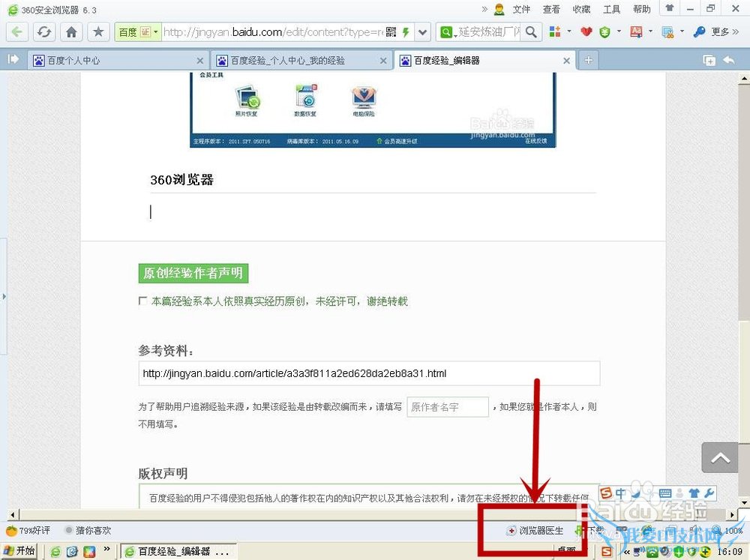Open the QR code icon in address bar

pyautogui.click(x=391, y=32)
